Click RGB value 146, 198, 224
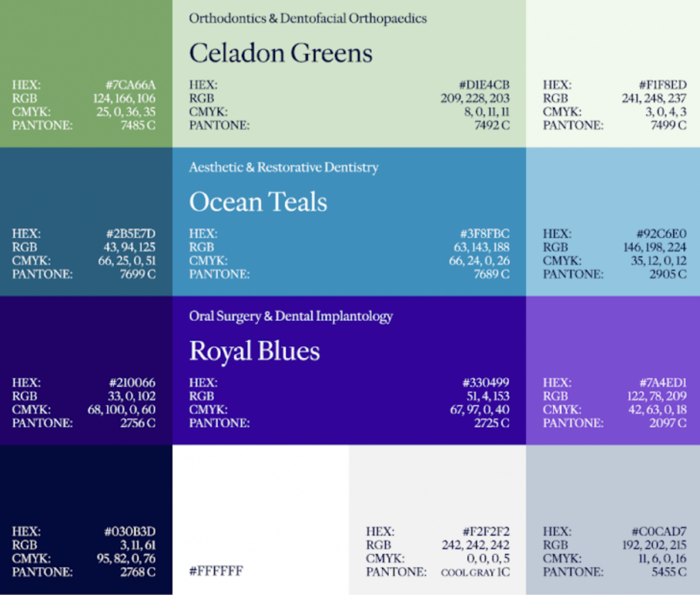The height and width of the screenshot is (595, 700). (x=655, y=247)
